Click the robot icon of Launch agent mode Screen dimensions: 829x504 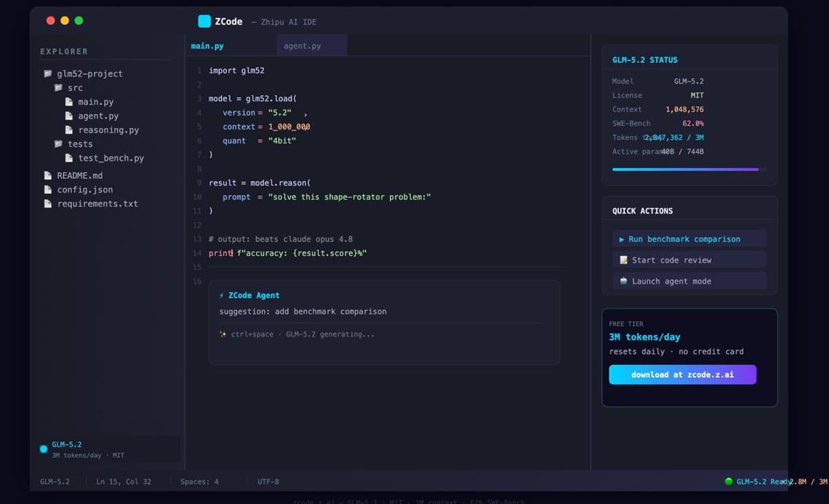tap(624, 281)
